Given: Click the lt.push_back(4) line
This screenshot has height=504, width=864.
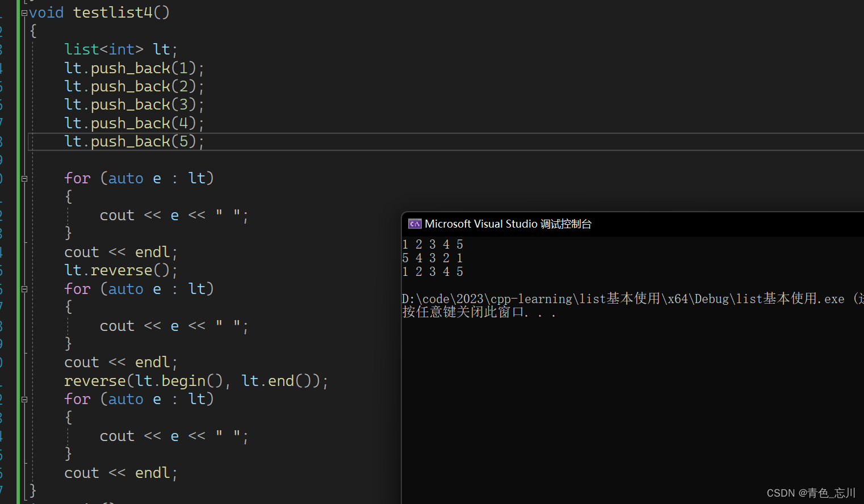Looking at the screenshot, I should 134,123.
